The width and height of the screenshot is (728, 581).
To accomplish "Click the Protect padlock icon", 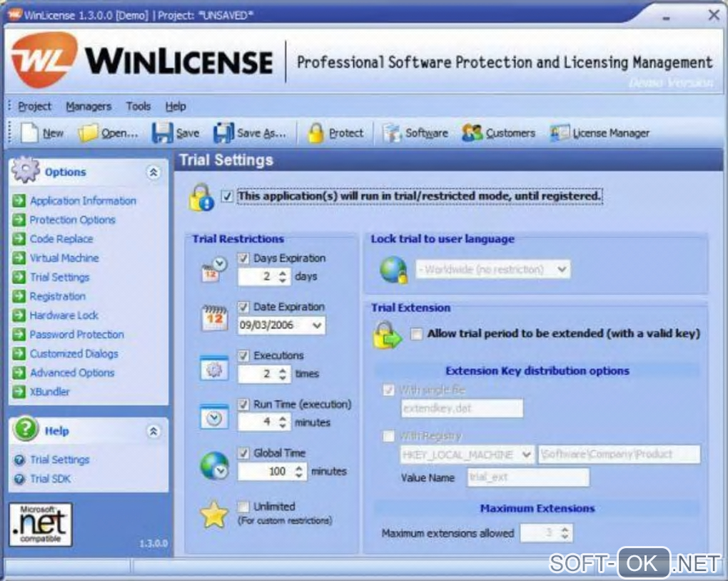I will pyautogui.click(x=315, y=133).
